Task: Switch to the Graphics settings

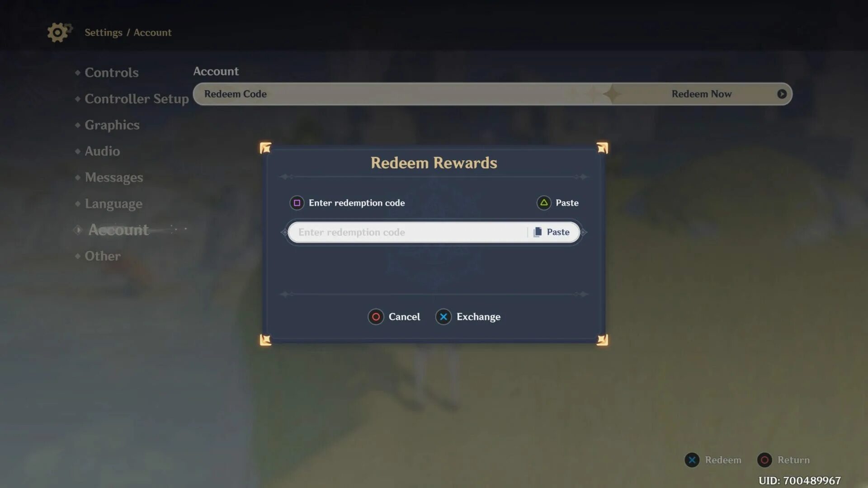Action: click(112, 125)
